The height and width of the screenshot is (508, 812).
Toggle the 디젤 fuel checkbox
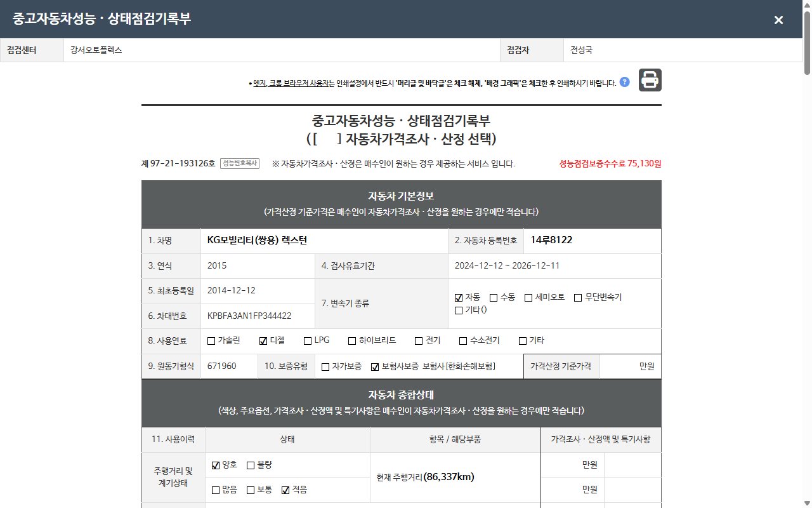[263, 341]
